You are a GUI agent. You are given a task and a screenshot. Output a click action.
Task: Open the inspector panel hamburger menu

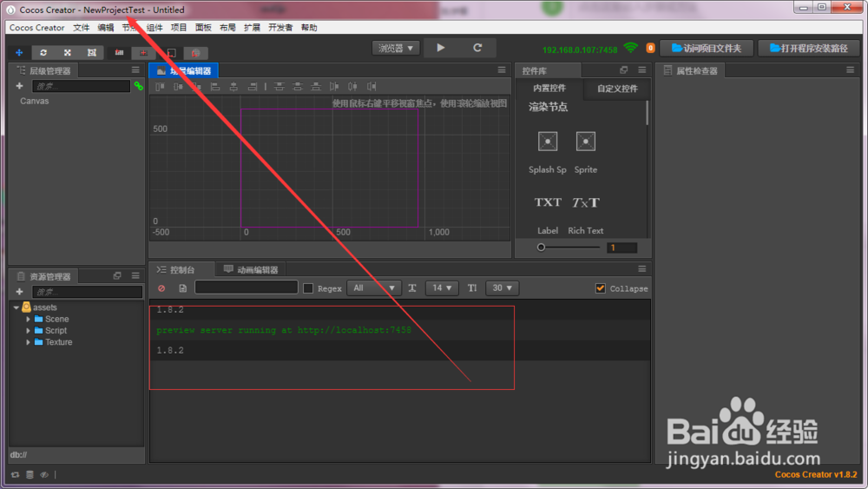click(x=851, y=69)
